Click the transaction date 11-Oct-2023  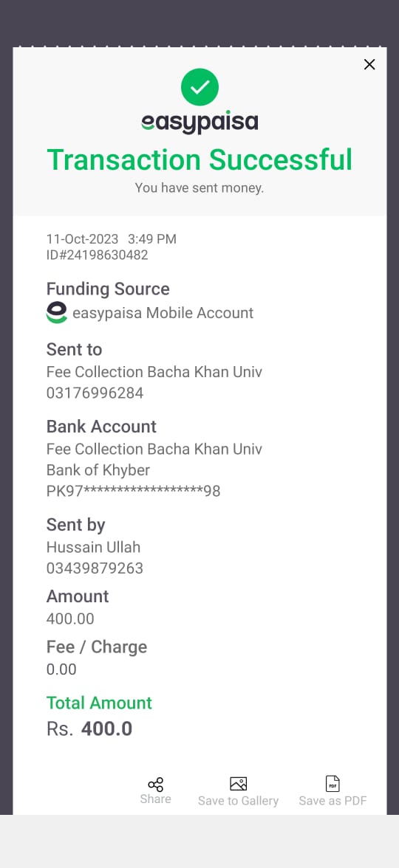click(x=82, y=239)
